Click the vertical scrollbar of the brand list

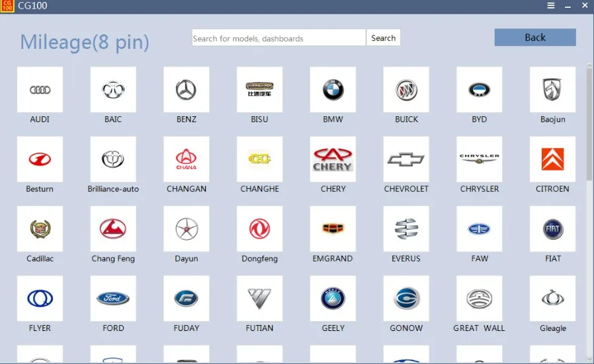[x=589, y=212]
